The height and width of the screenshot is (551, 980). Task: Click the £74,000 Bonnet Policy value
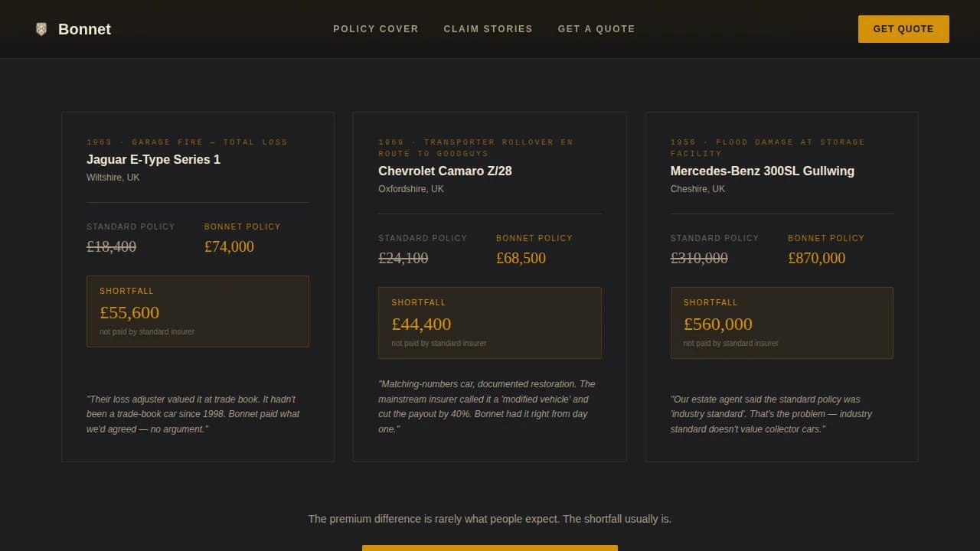tap(229, 246)
